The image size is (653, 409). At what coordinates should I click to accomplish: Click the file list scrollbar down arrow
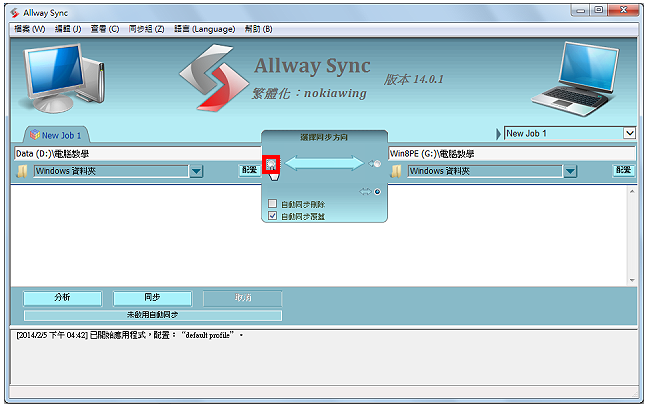coord(632,280)
